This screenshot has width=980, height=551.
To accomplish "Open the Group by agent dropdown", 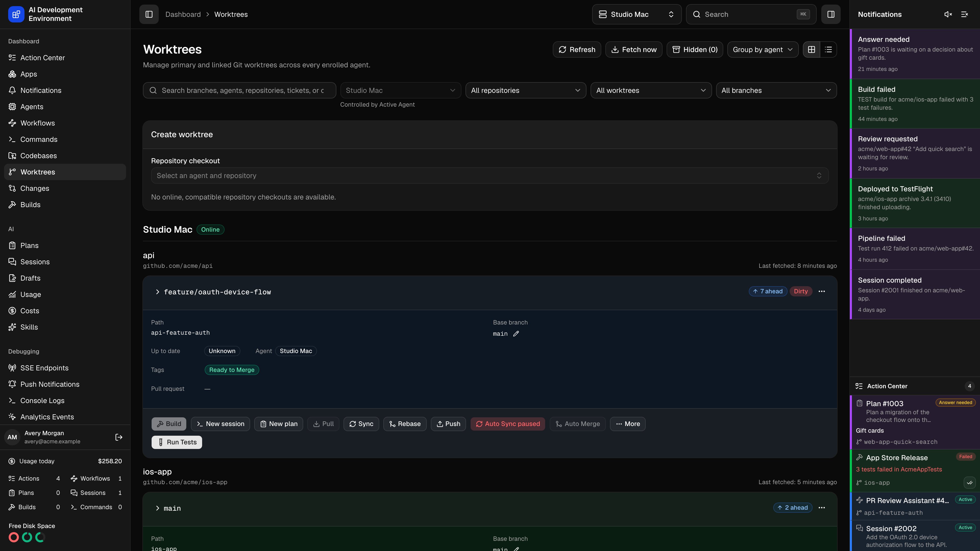I will point(762,49).
